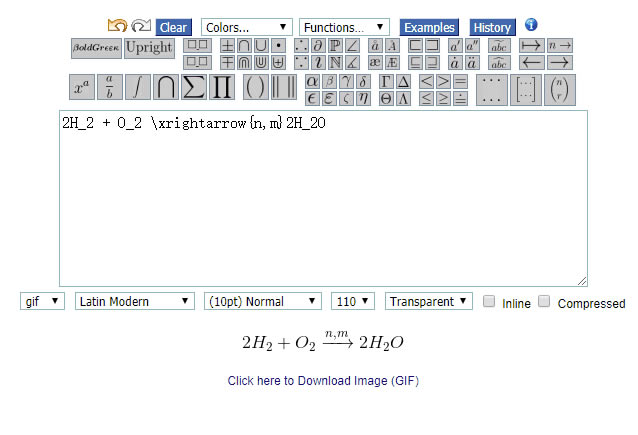Insert the wide tilde over abc
The height and width of the screenshot is (435, 638).
[499, 46]
